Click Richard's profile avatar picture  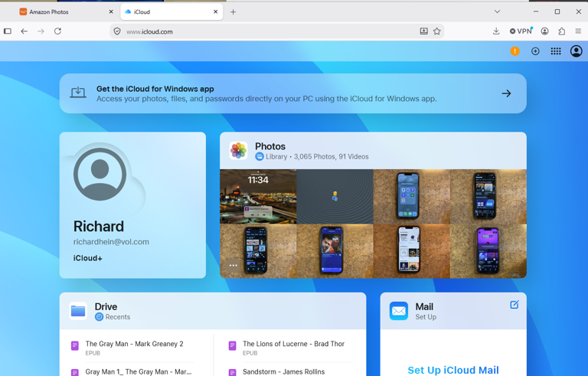point(100,174)
